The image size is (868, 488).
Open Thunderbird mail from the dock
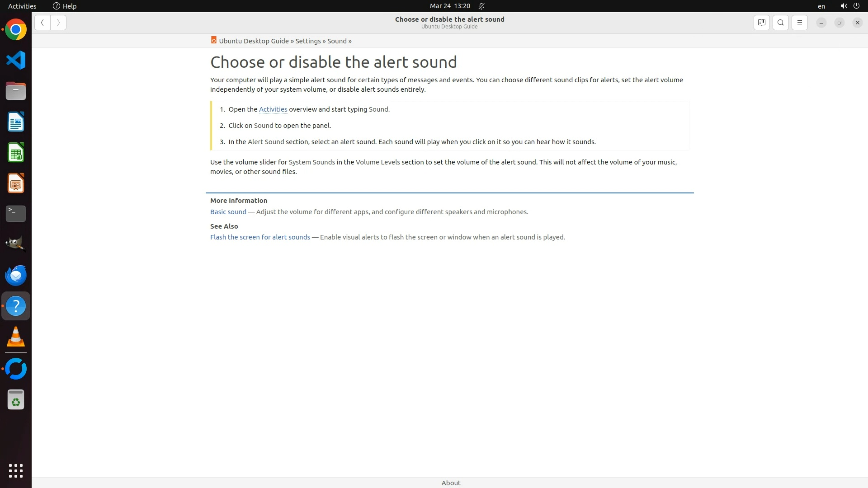16,275
